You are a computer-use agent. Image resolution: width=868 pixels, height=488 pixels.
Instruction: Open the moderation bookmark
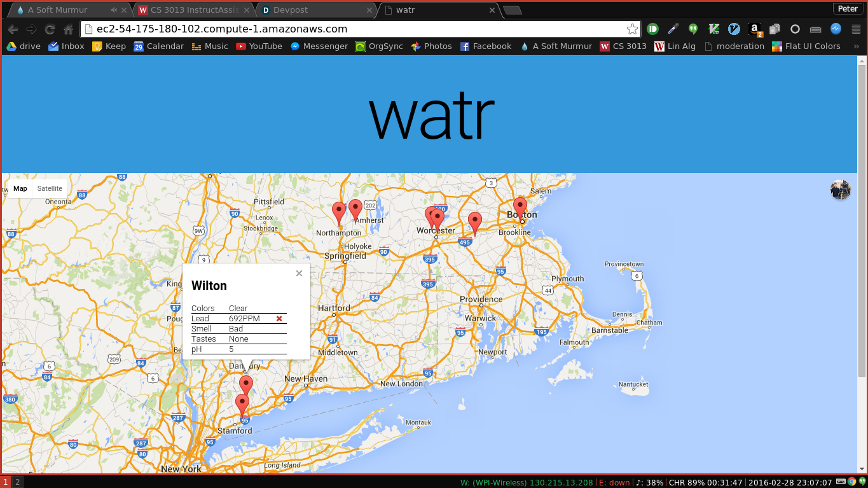point(734,46)
